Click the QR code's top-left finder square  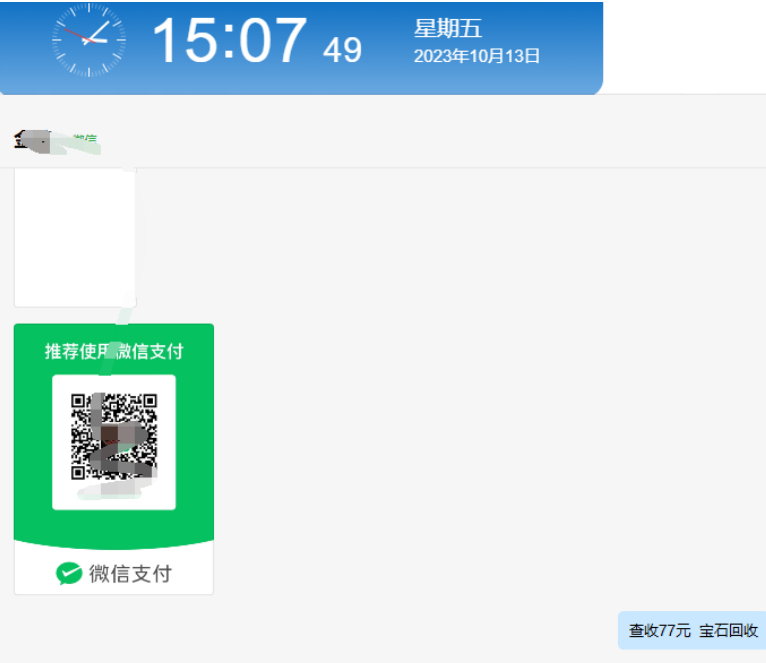pyautogui.click(x=79, y=401)
